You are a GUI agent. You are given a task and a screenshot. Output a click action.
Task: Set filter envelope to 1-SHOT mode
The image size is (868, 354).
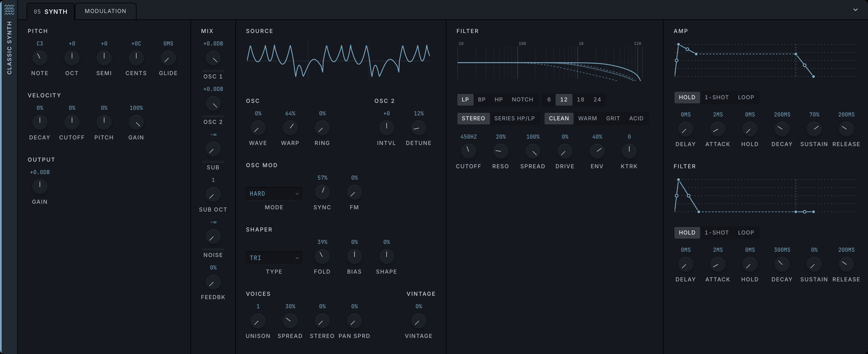point(717,232)
